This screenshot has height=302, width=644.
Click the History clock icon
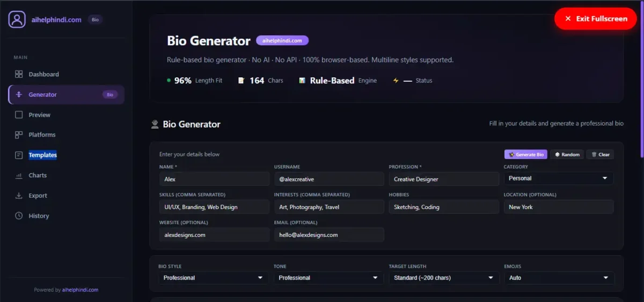pos(19,216)
